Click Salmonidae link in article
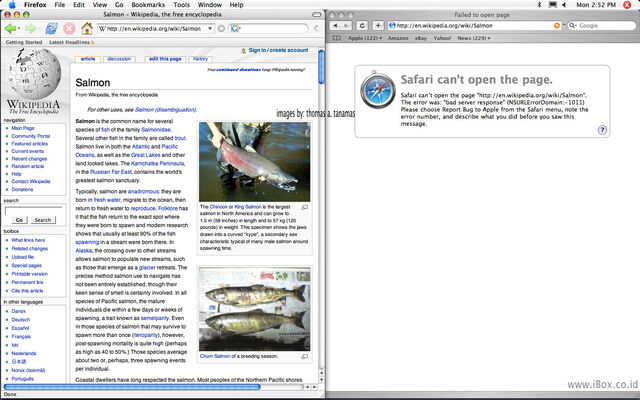The height and width of the screenshot is (400, 640). click(156, 130)
